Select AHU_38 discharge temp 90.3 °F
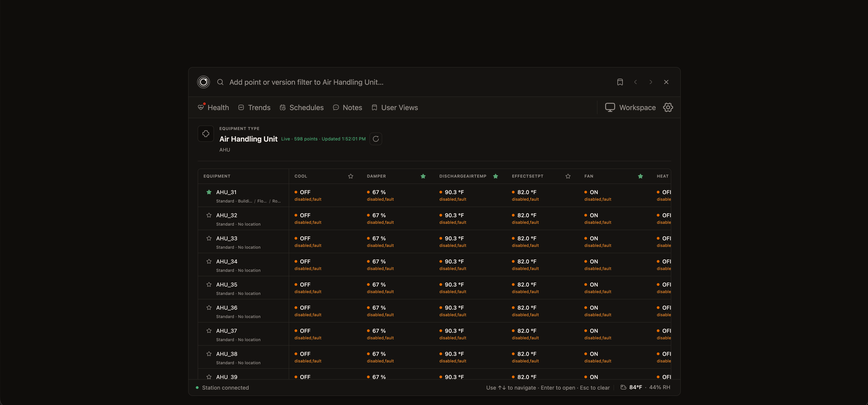The width and height of the screenshot is (868, 405). (x=454, y=354)
